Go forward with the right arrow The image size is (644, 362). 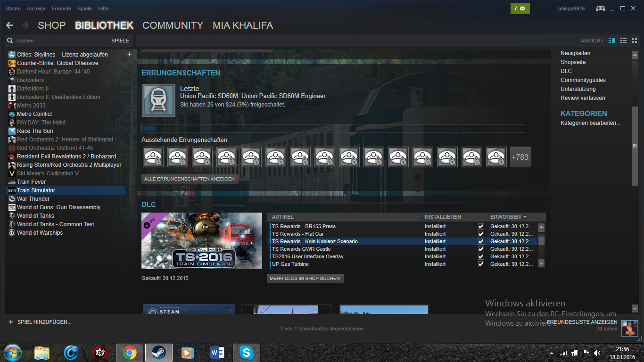click(25, 25)
